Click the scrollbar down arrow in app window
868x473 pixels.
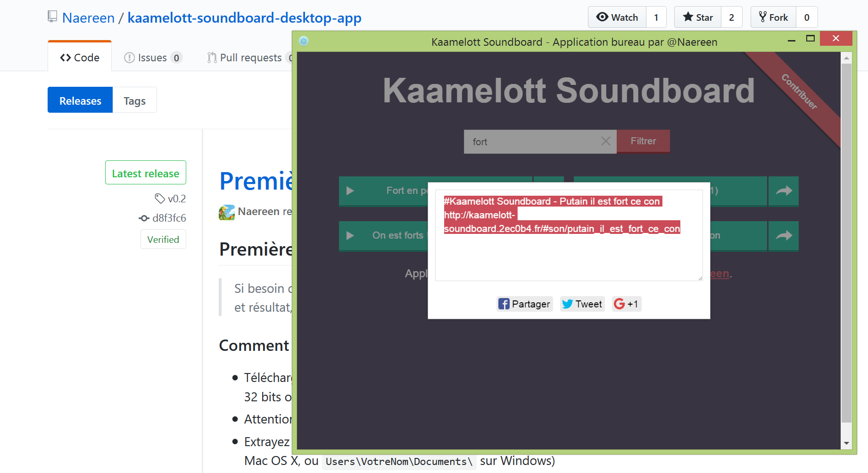coord(847,443)
